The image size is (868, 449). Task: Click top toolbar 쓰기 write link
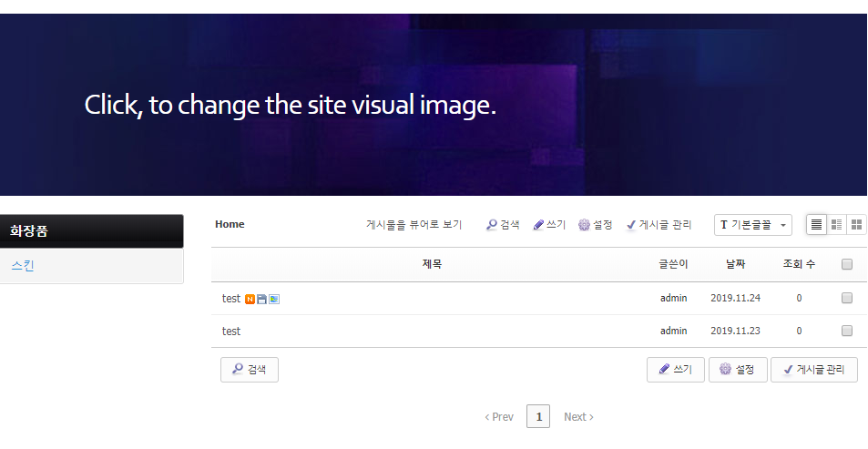point(549,225)
